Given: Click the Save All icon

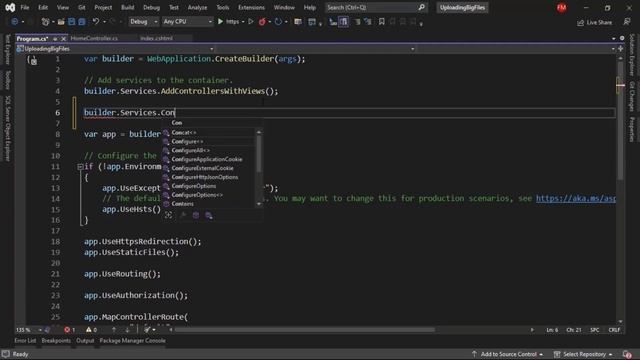Looking at the screenshot, I should coord(82,22).
